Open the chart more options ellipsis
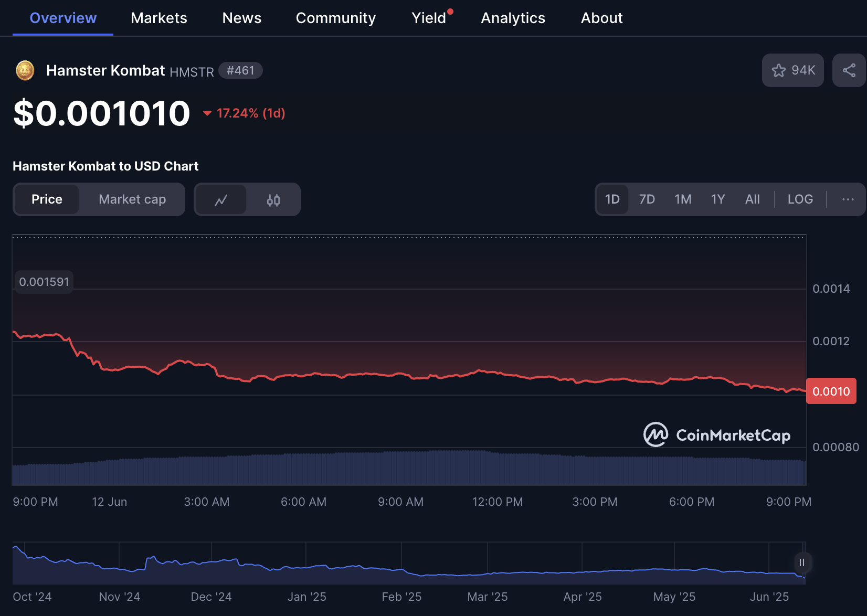The height and width of the screenshot is (616, 867). pyautogui.click(x=848, y=199)
